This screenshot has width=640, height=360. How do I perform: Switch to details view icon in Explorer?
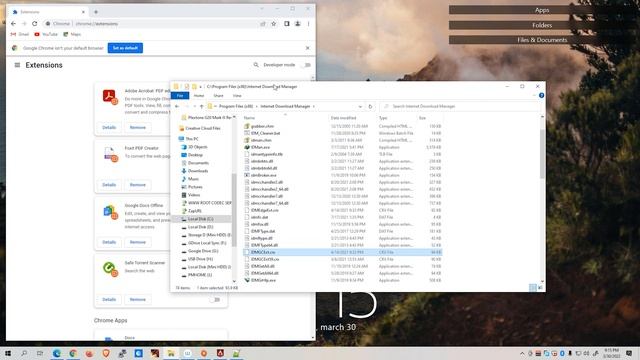(533, 288)
